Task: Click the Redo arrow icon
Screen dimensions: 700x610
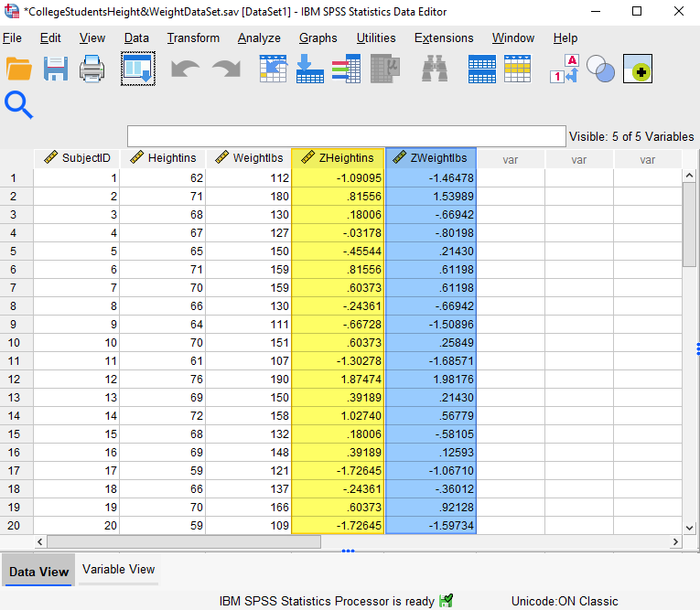Action: (226, 70)
